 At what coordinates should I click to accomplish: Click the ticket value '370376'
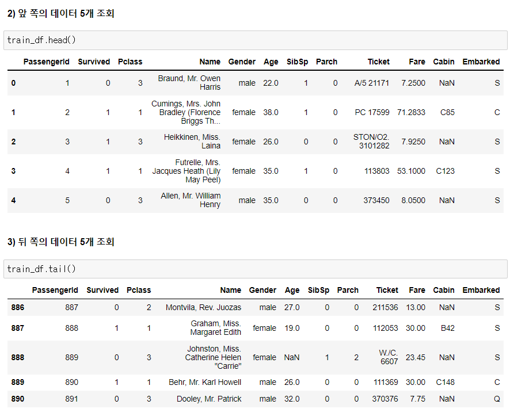(385, 399)
